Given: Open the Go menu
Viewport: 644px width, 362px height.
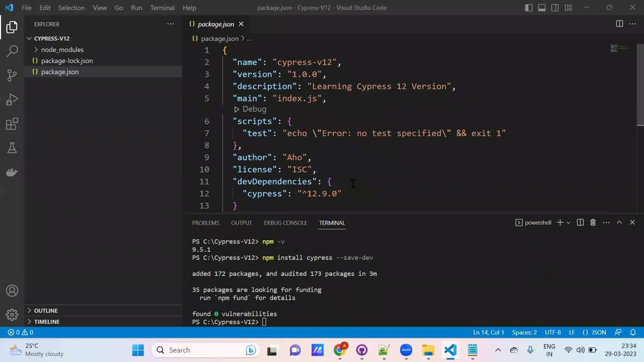Looking at the screenshot, I should (119, 8).
